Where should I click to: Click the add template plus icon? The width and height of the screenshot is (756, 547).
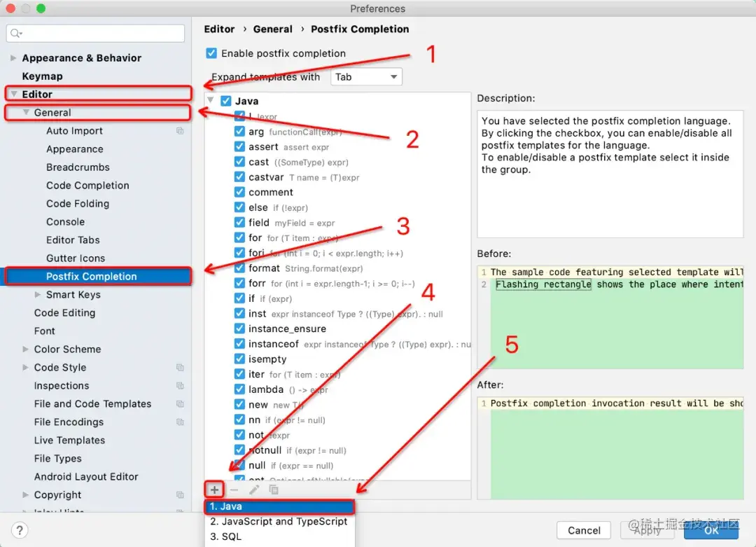point(215,490)
